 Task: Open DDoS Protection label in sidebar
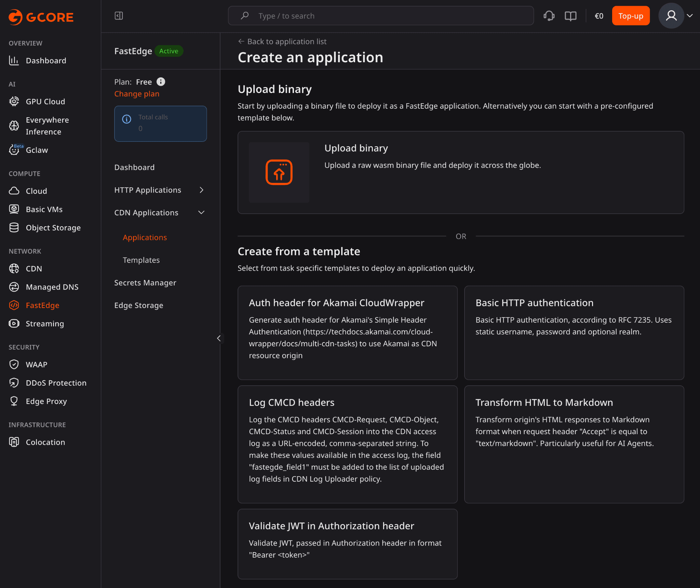pyautogui.click(x=56, y=383)
